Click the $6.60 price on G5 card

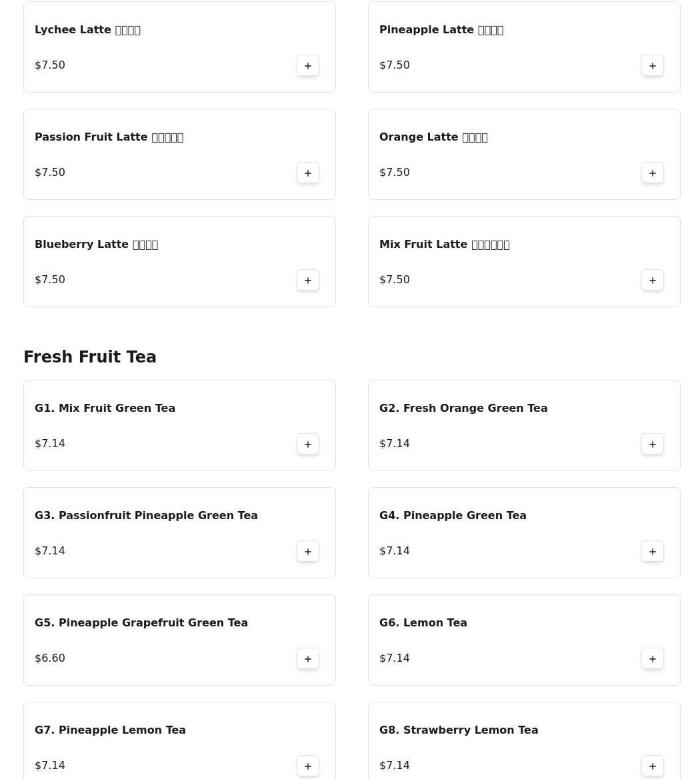(50, 658)
